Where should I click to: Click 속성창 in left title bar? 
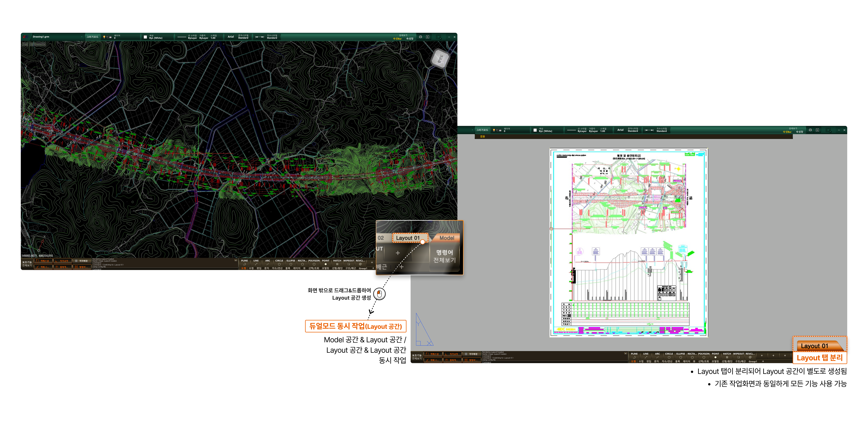coord(409,39)
